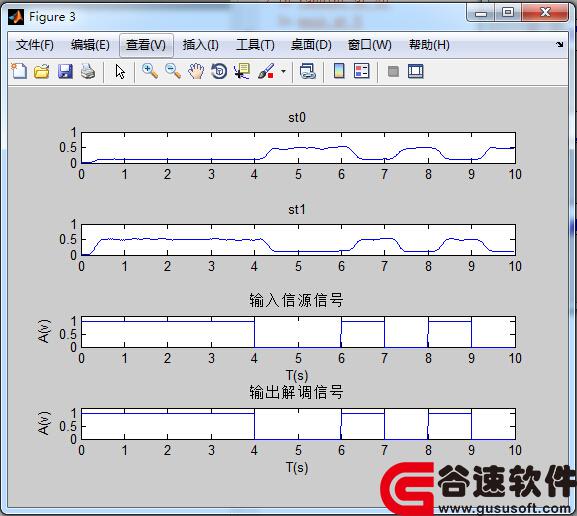Viewport: 577px width, 516px height.
Task: Click the Hide Plot Tools icon
Action: 393,71
